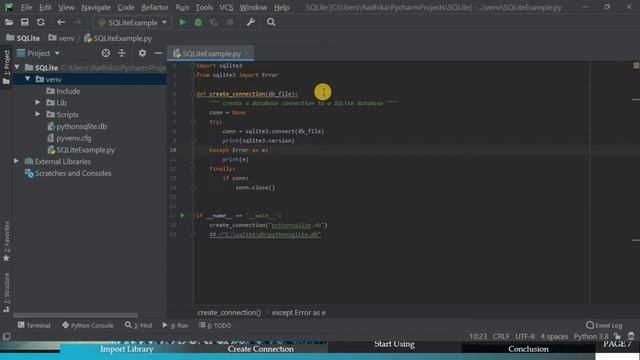640x360 pixels.
Task: Select pythonsqlite.db in project tree
Action: pyautogui.click(x=77, y=126)
